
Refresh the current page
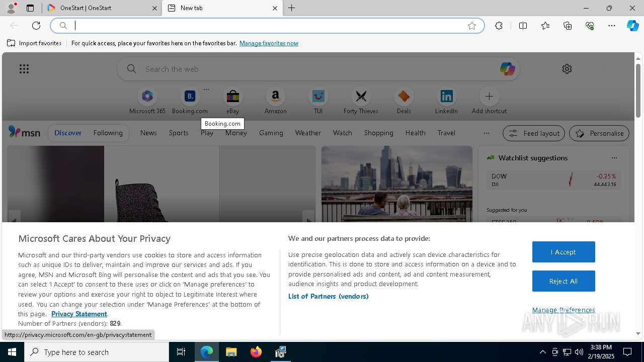36,26
